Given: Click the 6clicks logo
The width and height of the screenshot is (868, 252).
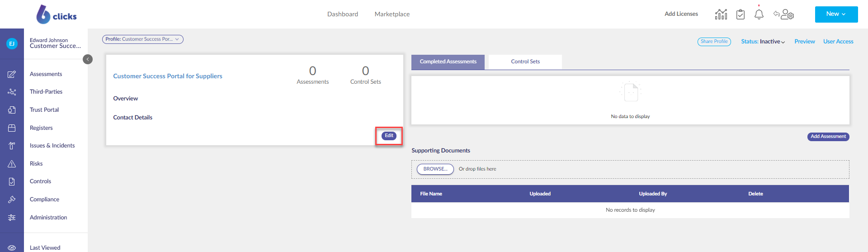Looking at the screenshot, I should click(57, 14).
